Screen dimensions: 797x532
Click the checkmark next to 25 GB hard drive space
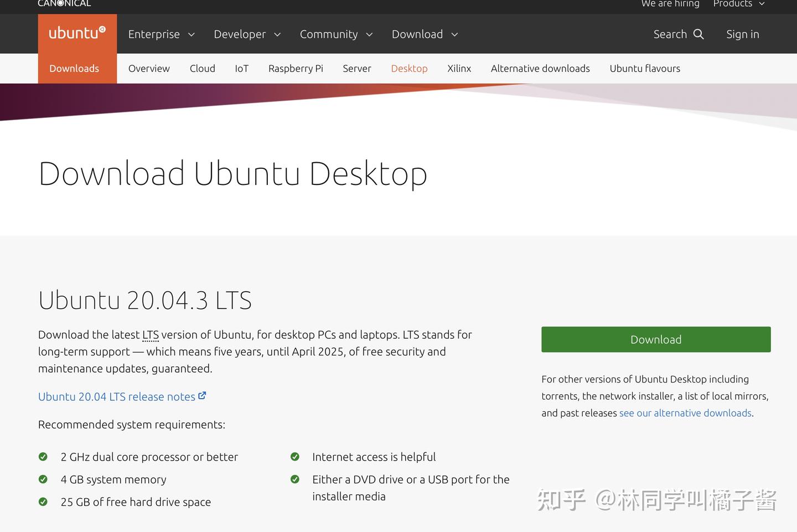point(43,502)
